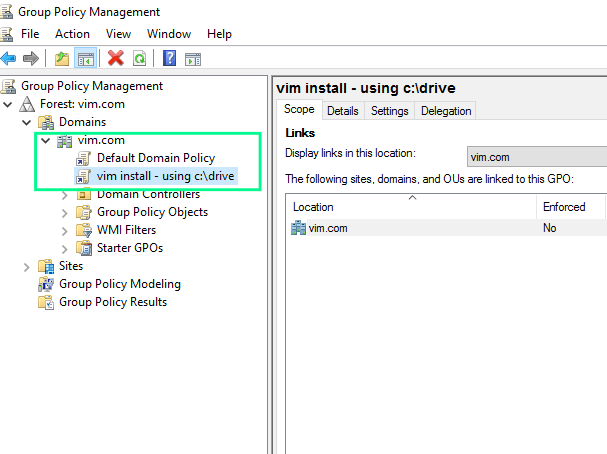Image resolution: width=607 pixels, height=454 pixels.
Task: Click the green Refresh toolbar icon
Action: (x=139, y=58)
